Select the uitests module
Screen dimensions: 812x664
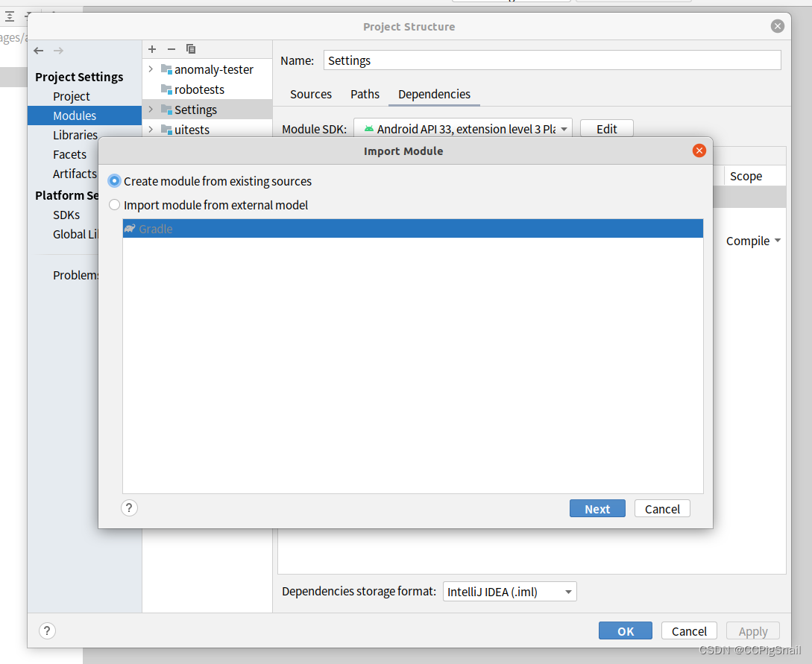192,130
